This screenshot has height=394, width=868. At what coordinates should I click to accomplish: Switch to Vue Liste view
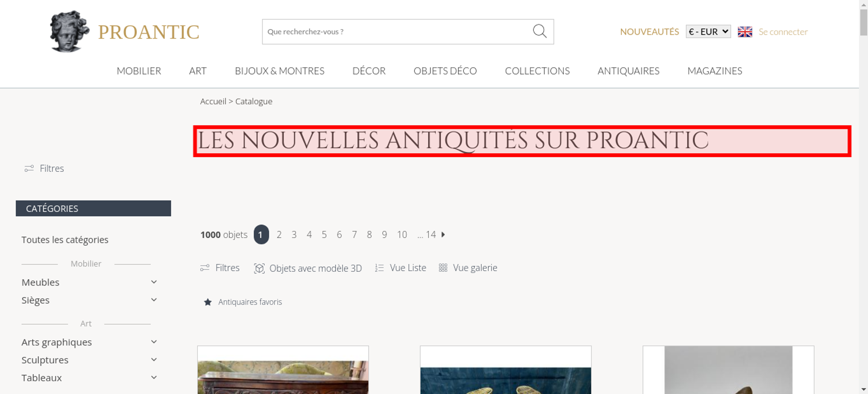pos(401,268)
